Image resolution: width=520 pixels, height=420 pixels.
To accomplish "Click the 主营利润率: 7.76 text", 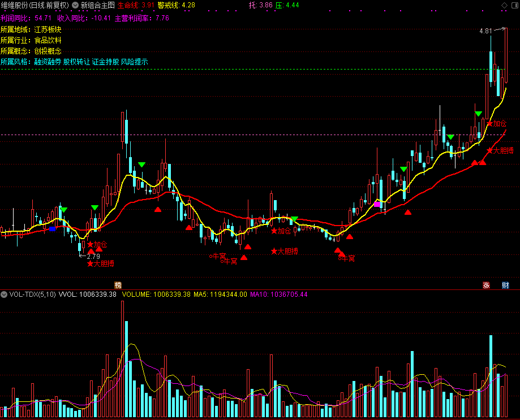I will [x=142, y=18].
